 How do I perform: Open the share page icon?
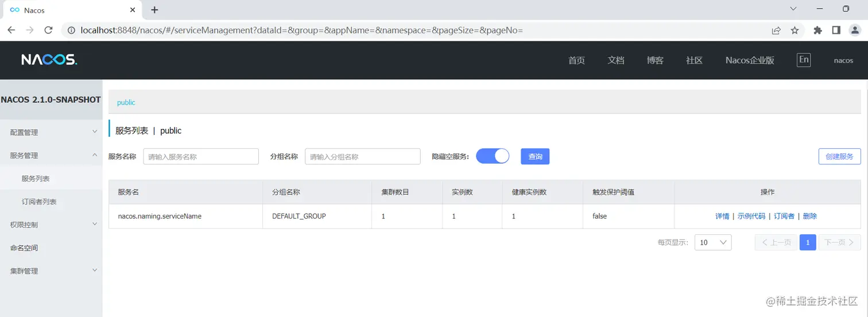click(776, 30)
